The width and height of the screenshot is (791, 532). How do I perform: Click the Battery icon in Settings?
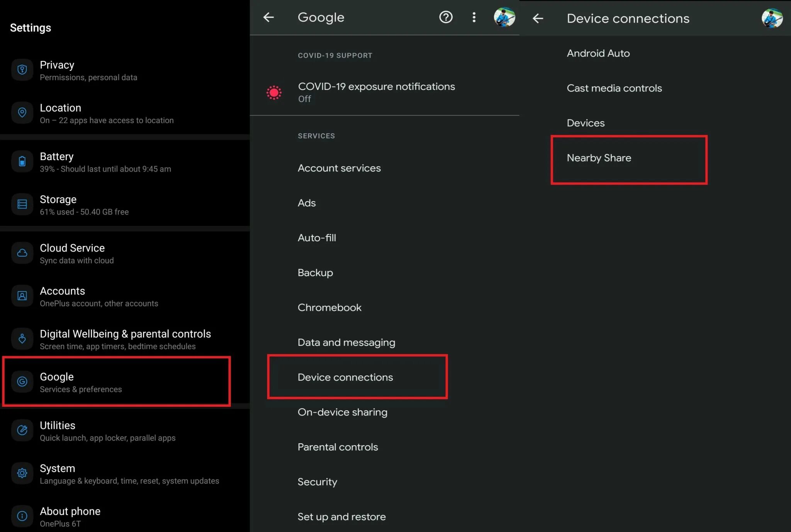coord(22,161)
